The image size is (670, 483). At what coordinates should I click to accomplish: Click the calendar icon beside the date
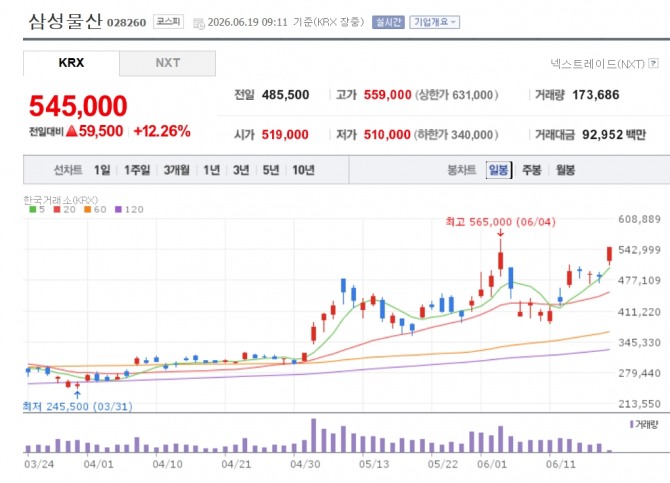tap(199, 23)
